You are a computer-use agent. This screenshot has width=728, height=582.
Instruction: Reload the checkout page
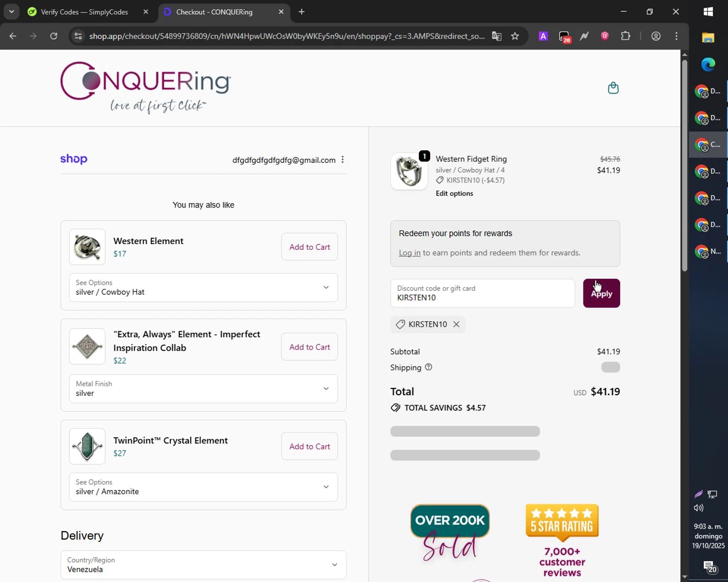[54, 36]
